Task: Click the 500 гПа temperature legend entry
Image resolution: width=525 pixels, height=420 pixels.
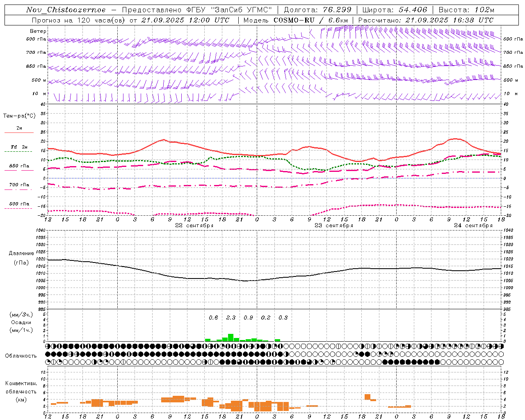Action: point(19,204)
